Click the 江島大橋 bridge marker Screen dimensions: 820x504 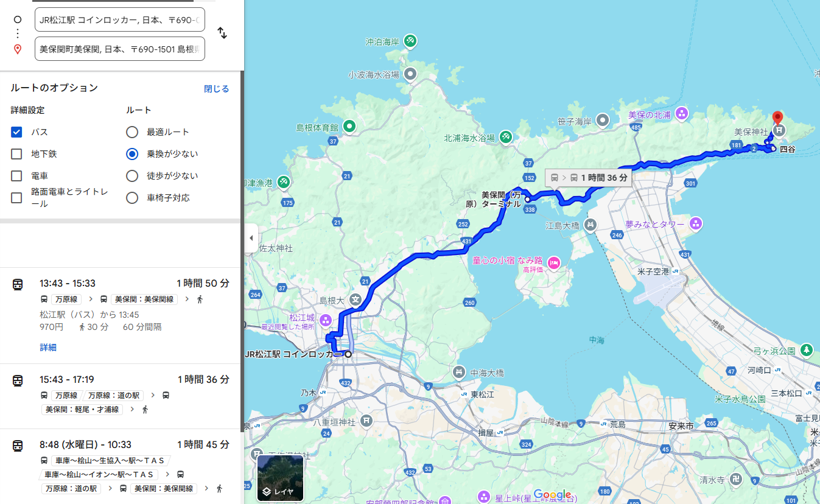(590, 225)
